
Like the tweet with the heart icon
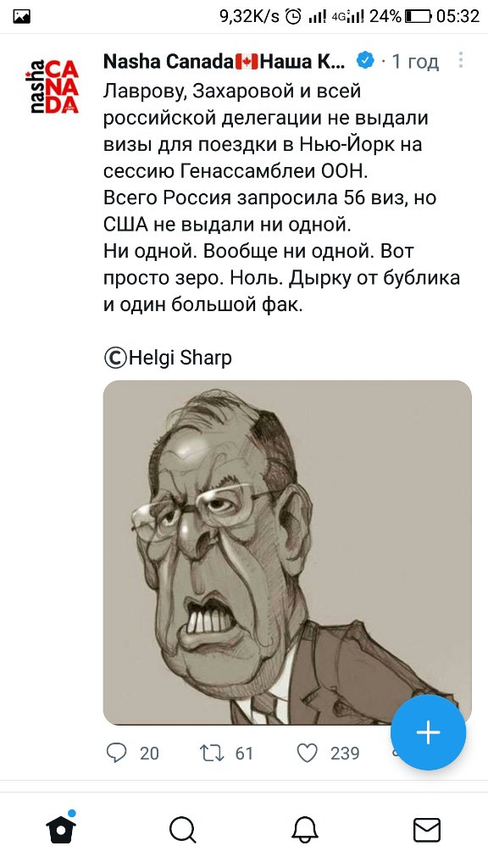tap(308, 753)
